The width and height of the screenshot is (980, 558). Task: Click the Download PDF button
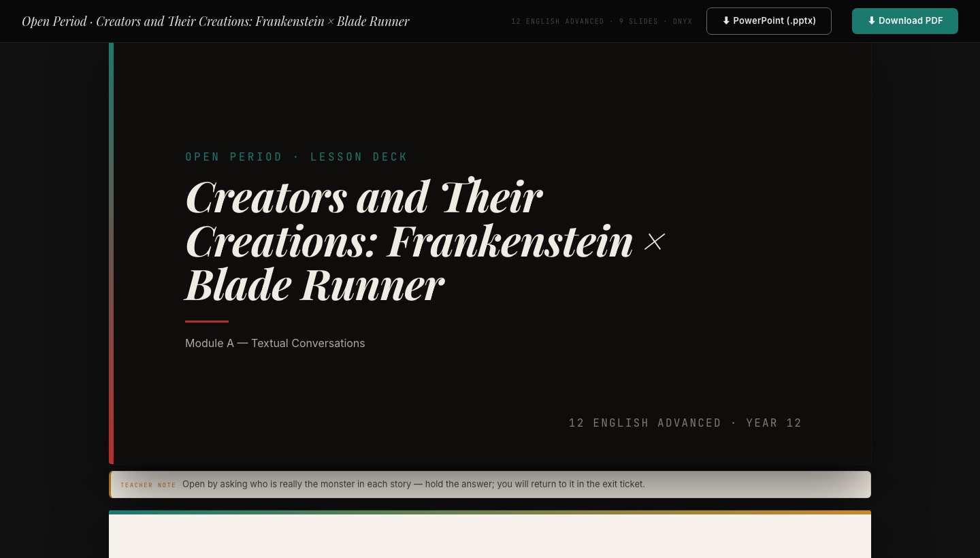[905, 21]
